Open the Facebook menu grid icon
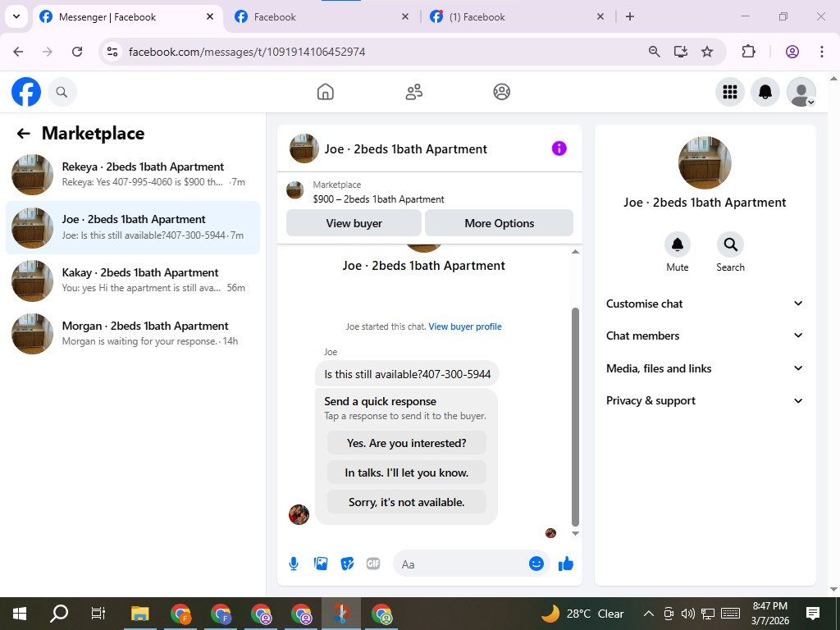 click(x=729, y=92)
